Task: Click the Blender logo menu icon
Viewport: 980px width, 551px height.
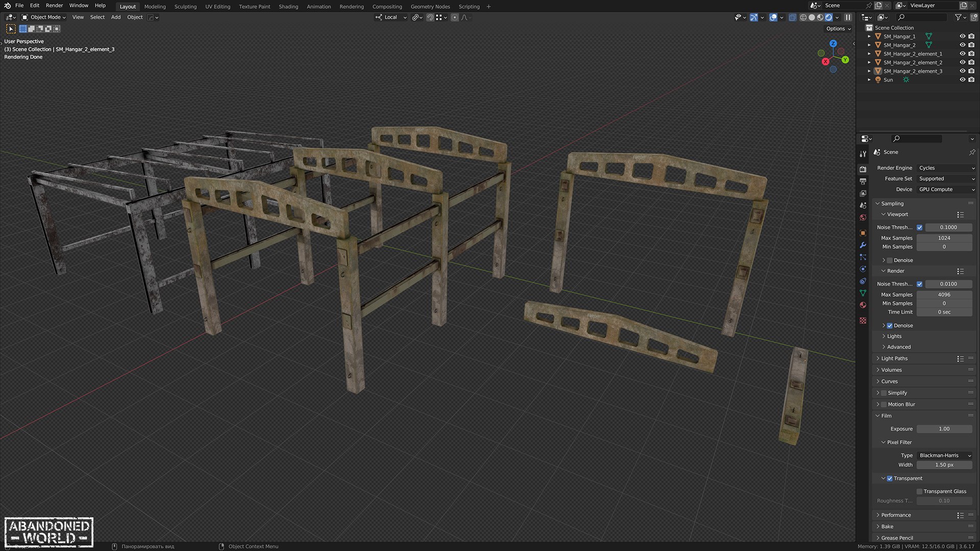Action: coord(7,6)
